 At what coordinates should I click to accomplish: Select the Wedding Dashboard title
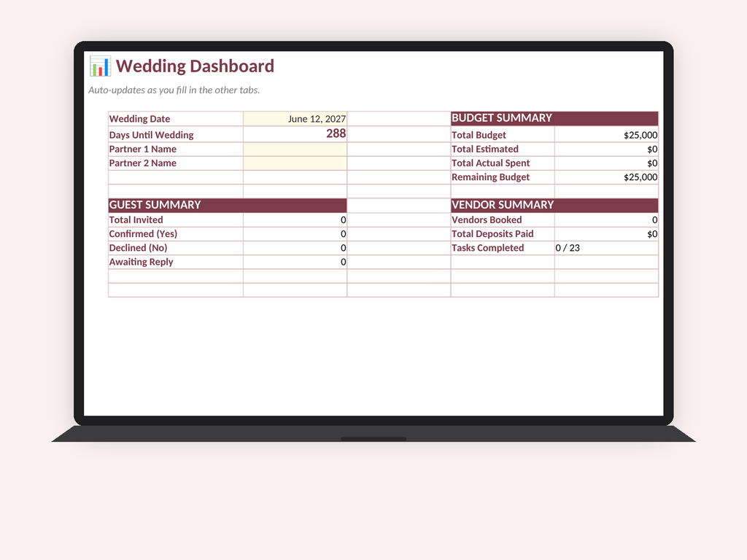coord(195,66)
